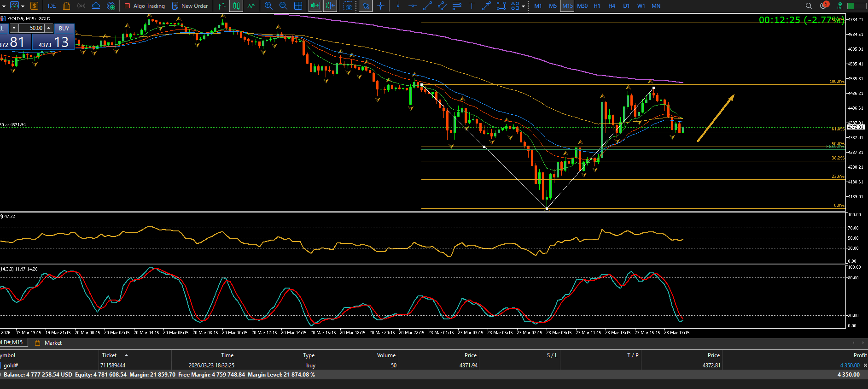Draw a trendline with the trendline tool
The height and width of the screenshot is (389, 868).
pos(427,6)
